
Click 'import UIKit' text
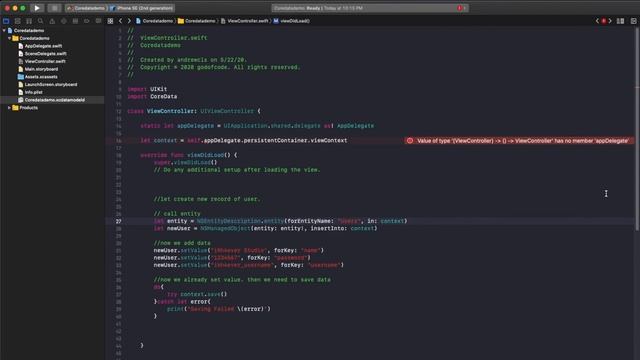pyautogui.click(x=147, y=89)
